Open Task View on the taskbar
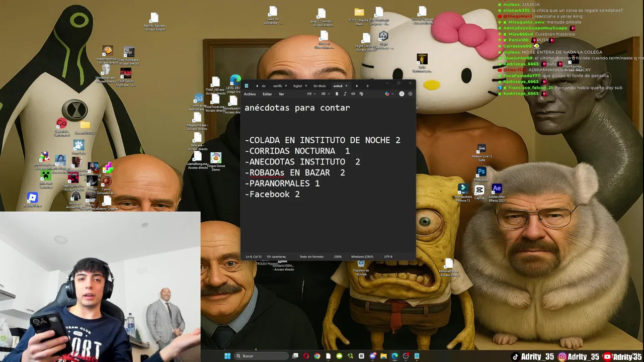 [295, 356]
